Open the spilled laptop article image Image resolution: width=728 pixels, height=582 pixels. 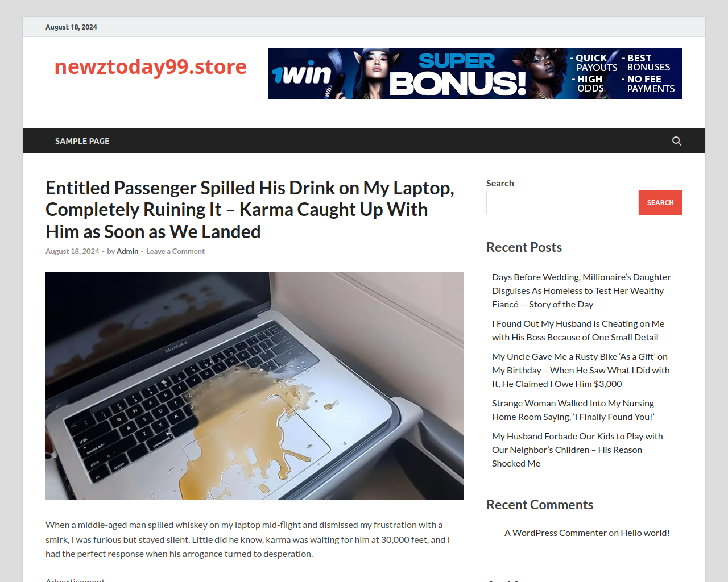coord(254,386)
